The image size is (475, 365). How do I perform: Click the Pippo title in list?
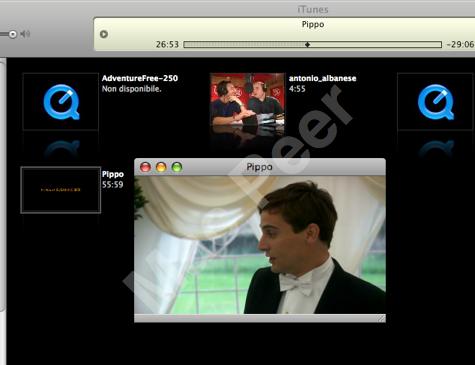(113, 174)
